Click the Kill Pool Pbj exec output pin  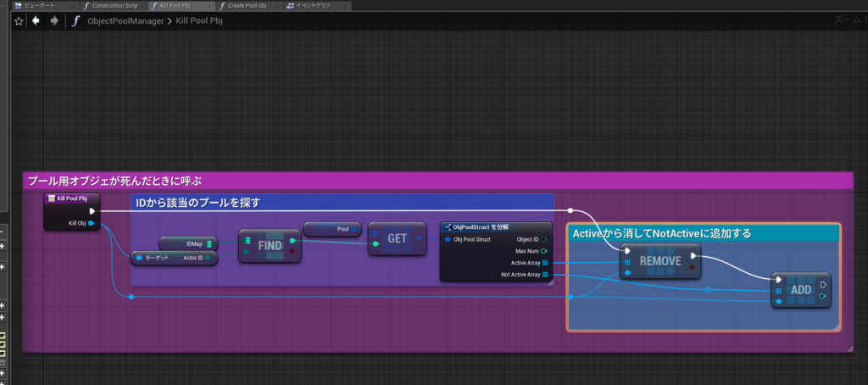[x=92, y=211]
